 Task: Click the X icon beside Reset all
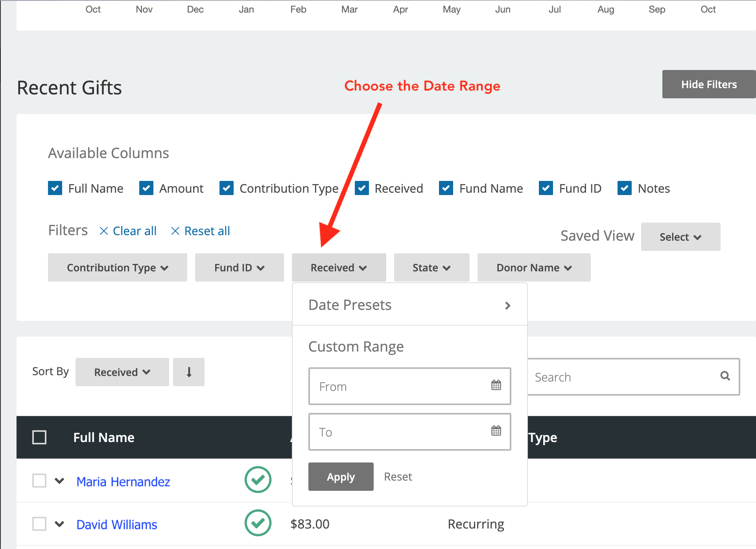[175, 231]
